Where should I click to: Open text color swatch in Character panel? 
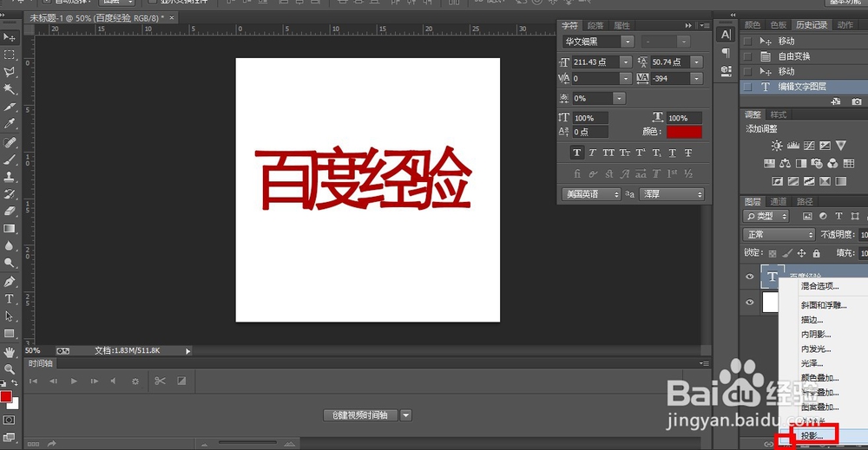pos(684,132)
